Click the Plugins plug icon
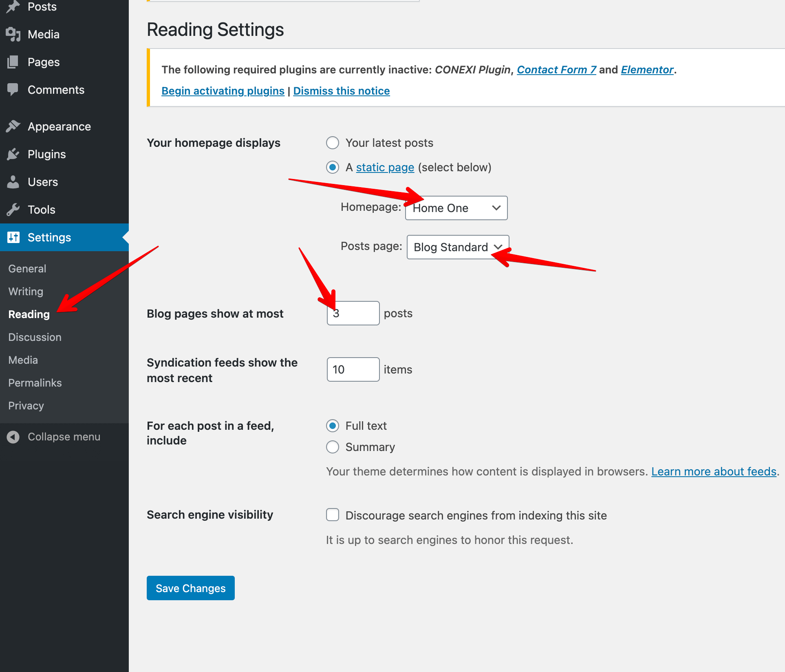This screenshot has height=672, width=785. tap(13, 154)
